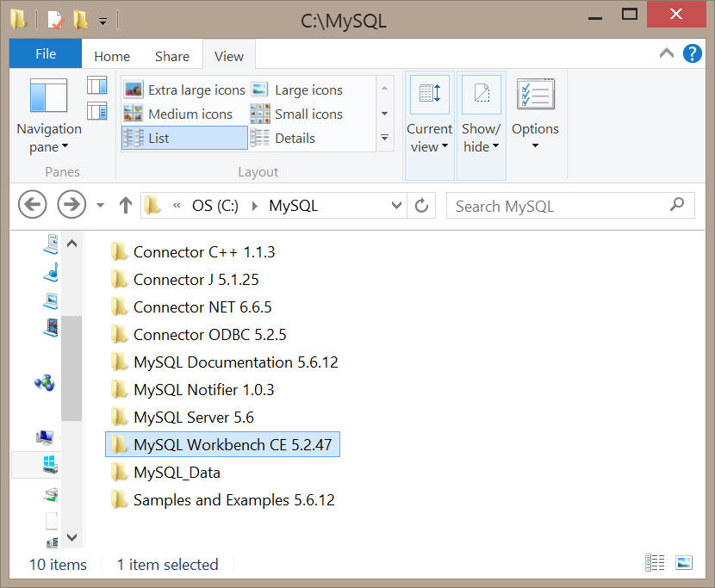
Task: Choose Large icons layout
Action: pos(297,90)
